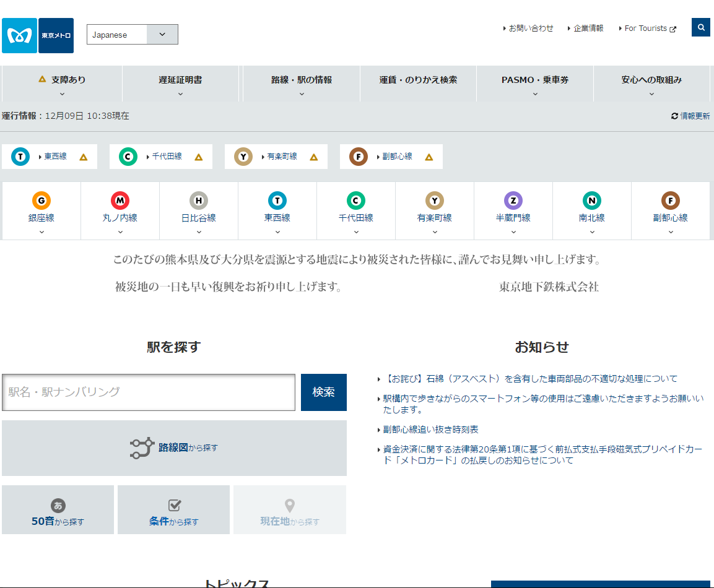This screenshot has width=714, height=588.
Task: Expand the PASMO・乗車券 menu
Action: 535,84
